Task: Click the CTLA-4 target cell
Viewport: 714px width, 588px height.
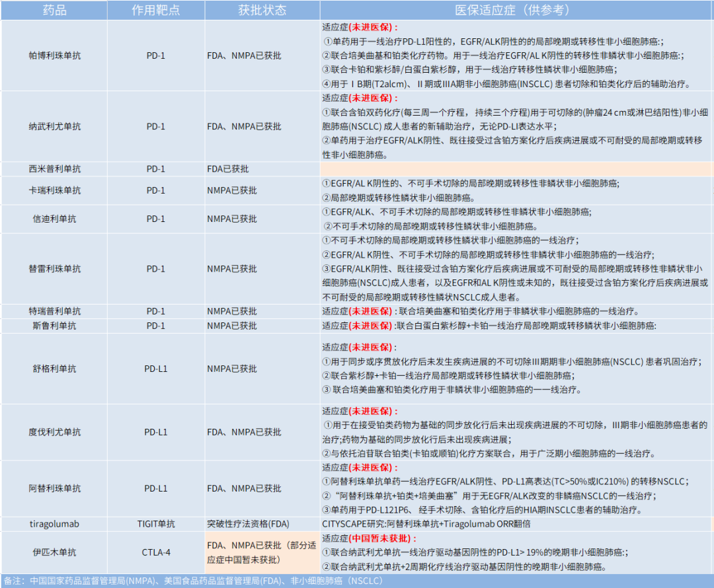Action: click(156, 552)
